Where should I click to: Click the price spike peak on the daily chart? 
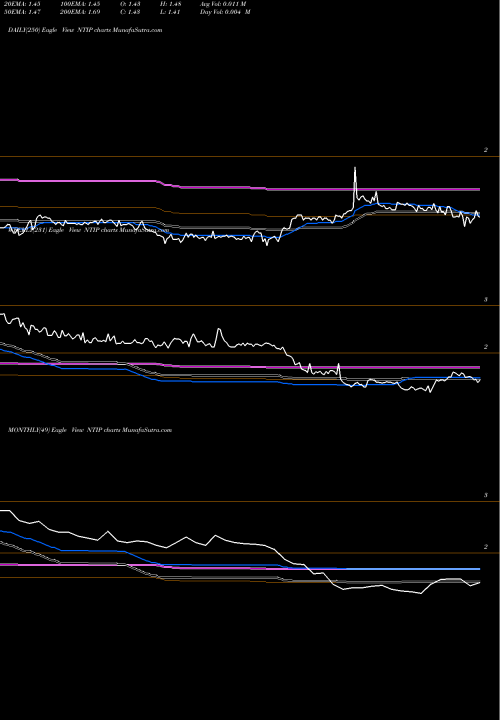(x=355, y=169)
